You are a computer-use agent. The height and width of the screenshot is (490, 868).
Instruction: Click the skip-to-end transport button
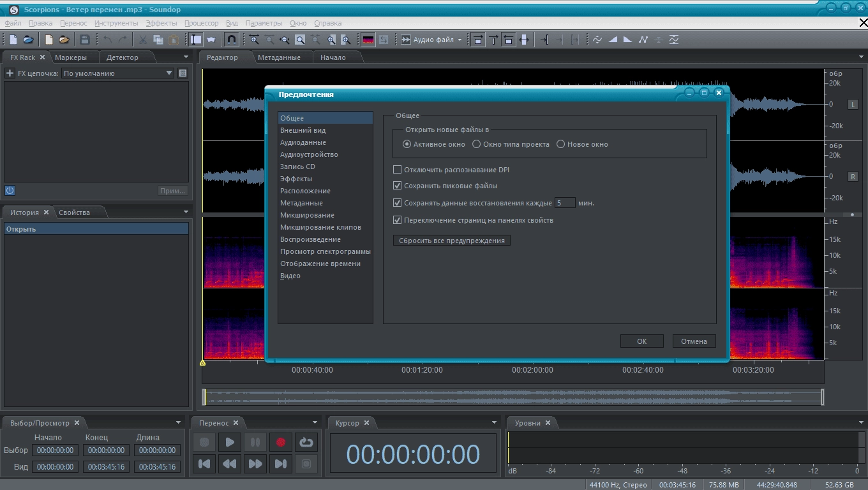click(281, 464)
